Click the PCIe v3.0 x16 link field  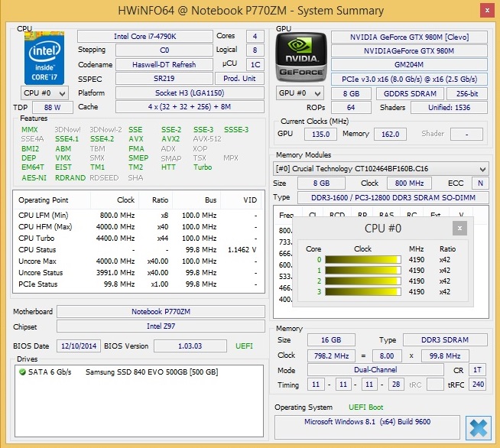click(410, 79)
